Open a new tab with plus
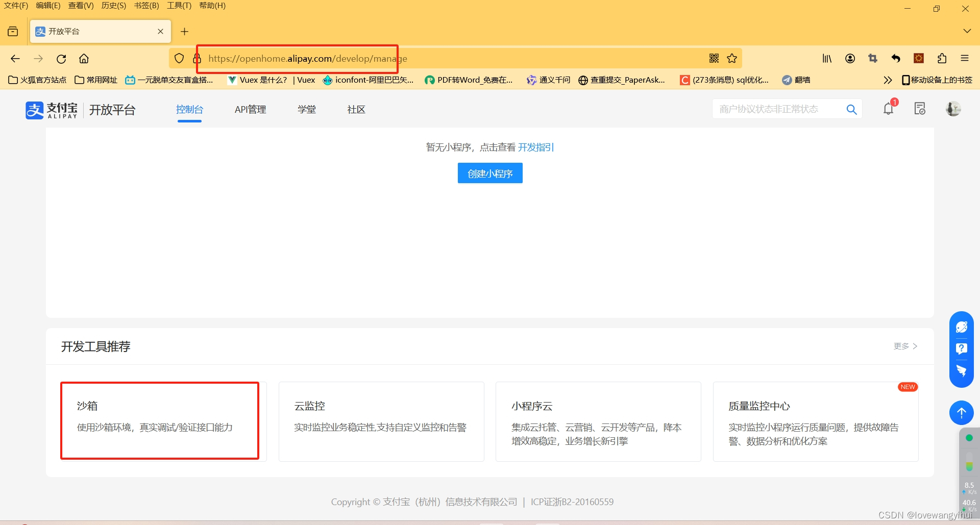980x525 pixels. (185, 31)
